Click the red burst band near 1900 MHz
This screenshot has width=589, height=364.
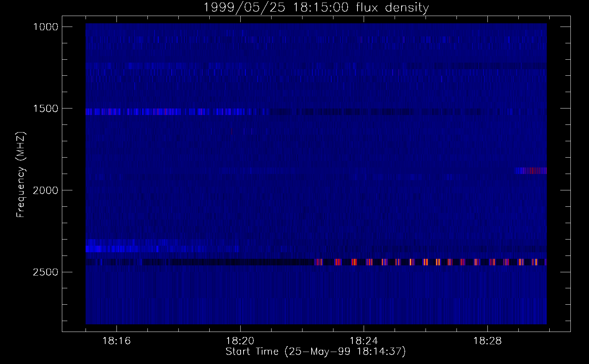pyautogui.click(x=531, y=171)
